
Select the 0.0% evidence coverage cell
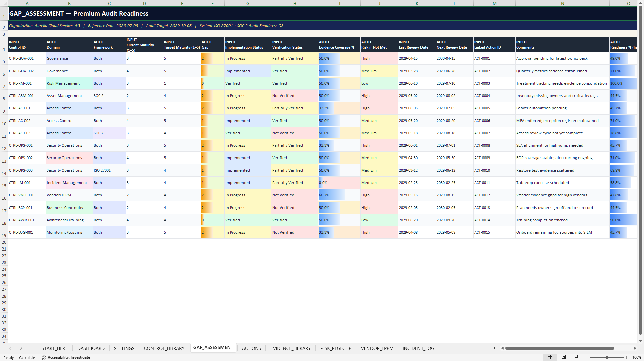point(339,183)
